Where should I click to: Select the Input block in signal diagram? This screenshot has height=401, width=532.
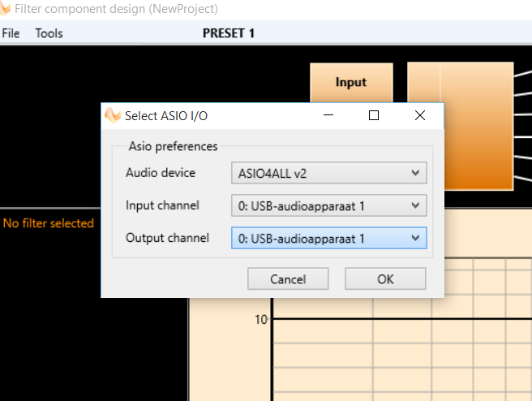(351, 83)
